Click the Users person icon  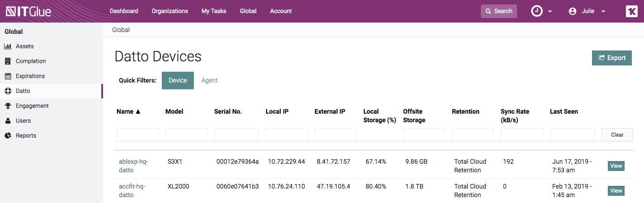(x=8, y=121)
